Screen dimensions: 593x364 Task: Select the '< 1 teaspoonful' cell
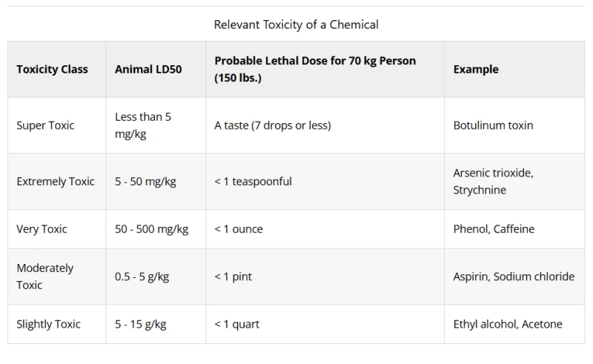253,182
